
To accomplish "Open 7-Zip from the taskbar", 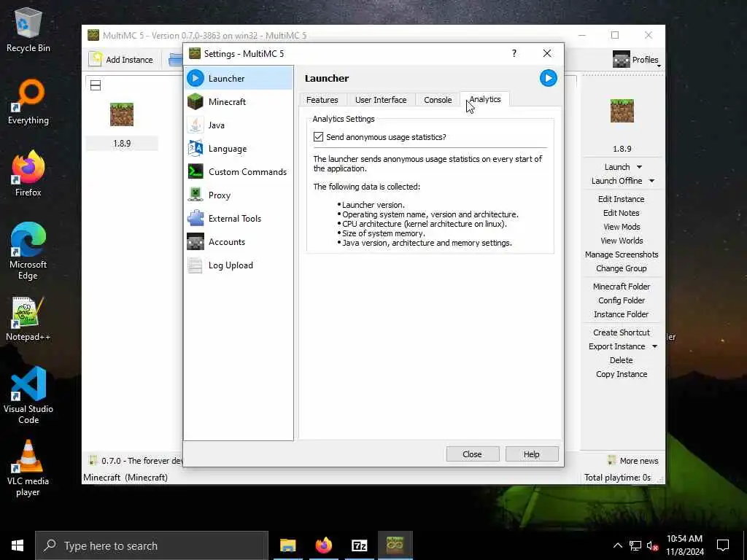I will click(x=359, y=545).
